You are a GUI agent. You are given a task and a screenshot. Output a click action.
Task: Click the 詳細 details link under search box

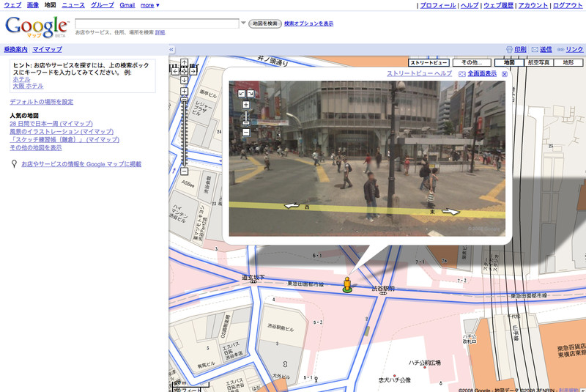[x=160, y=32]
